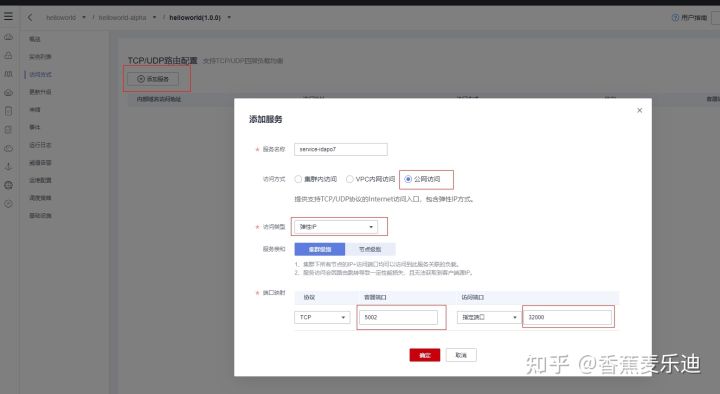Open the 用户指南 link
The height and width of the screenshot is (394, 720).
(694, 17)
